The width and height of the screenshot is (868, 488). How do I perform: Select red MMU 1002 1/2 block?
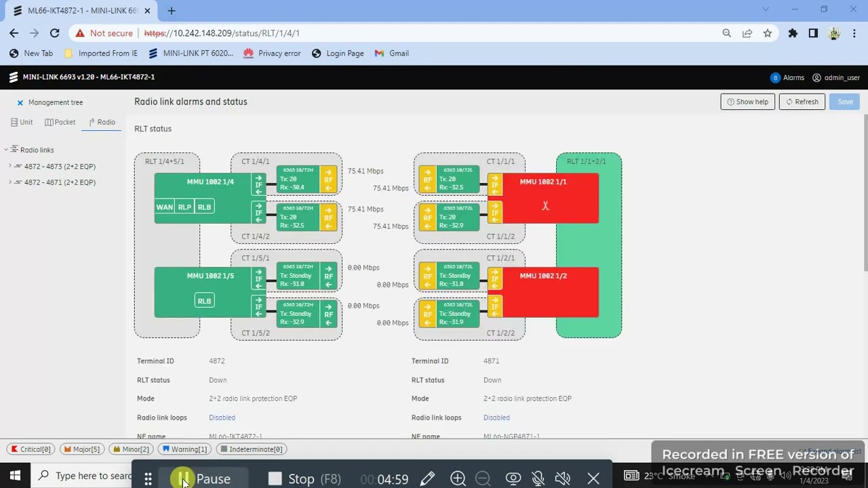550,292
